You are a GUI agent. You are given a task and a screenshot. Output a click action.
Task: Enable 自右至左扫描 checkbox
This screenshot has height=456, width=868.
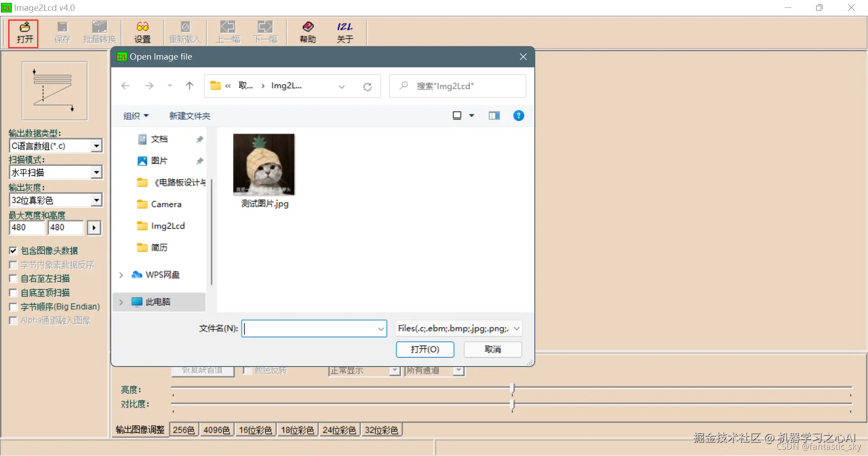(13, 279)
